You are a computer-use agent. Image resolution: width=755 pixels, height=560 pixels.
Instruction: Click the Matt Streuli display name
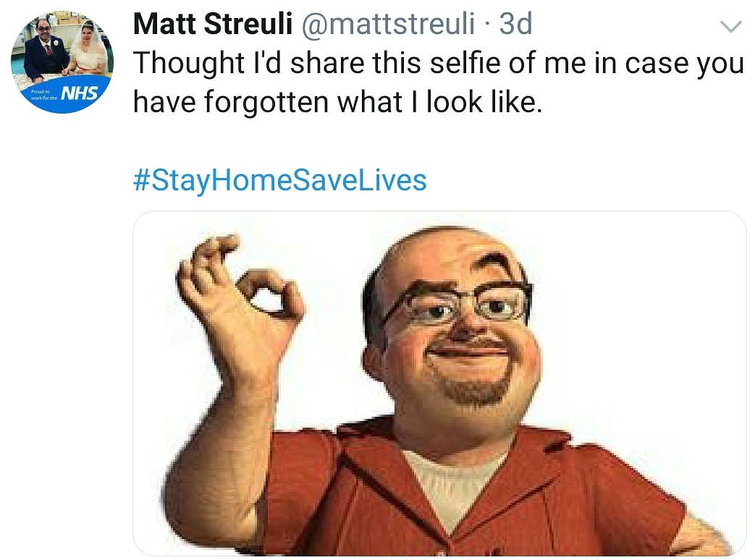pos(212,24)
